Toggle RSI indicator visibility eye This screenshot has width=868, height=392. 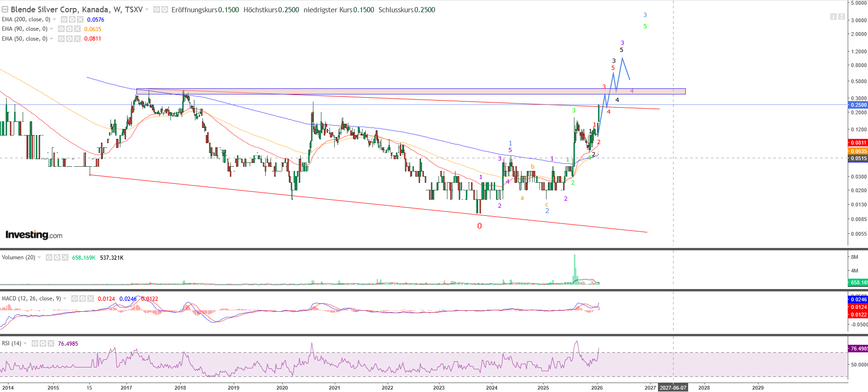click(x=35, y=343)
